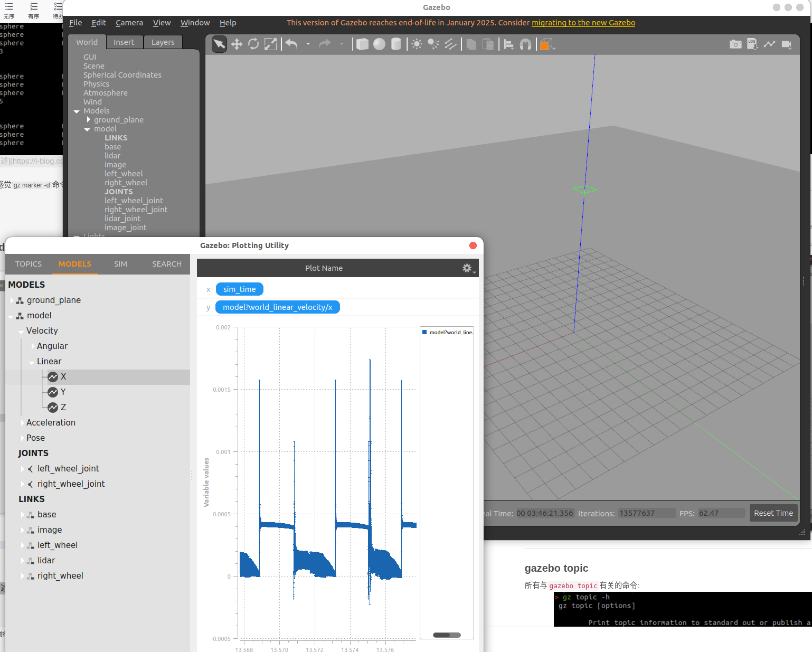This screenshot has height=652, width=812.
Task: Switch to the SEARCH tab in plotting utility
Action: (x=167, y=264)
